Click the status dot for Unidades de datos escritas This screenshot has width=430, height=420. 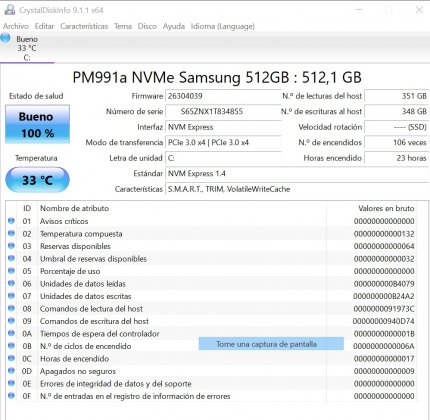coord(11,296)
